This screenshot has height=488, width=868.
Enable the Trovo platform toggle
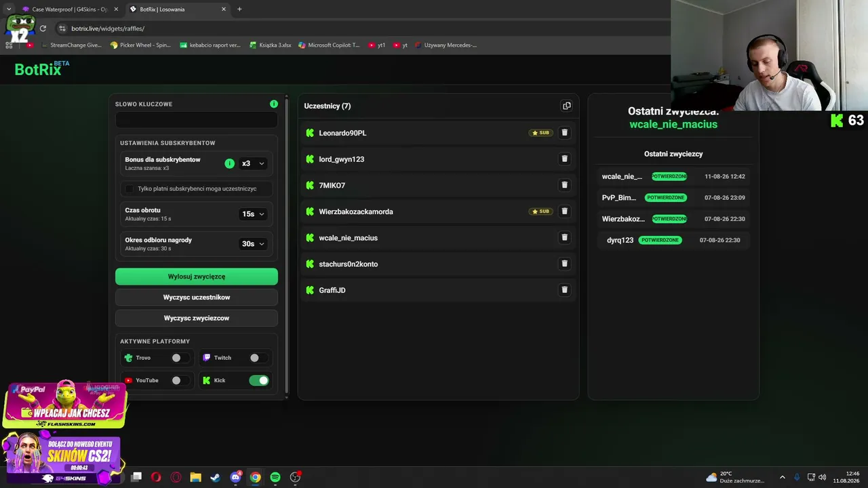(x=180, y=358)
